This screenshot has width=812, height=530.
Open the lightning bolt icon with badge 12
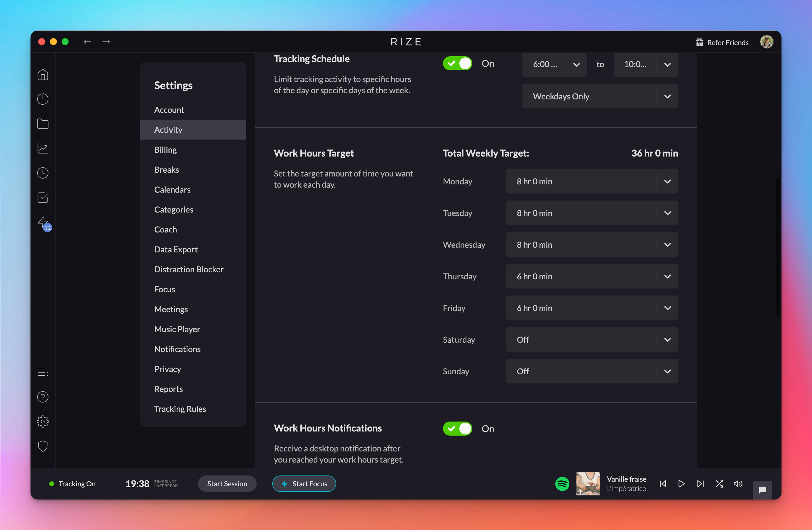[44, 224]
